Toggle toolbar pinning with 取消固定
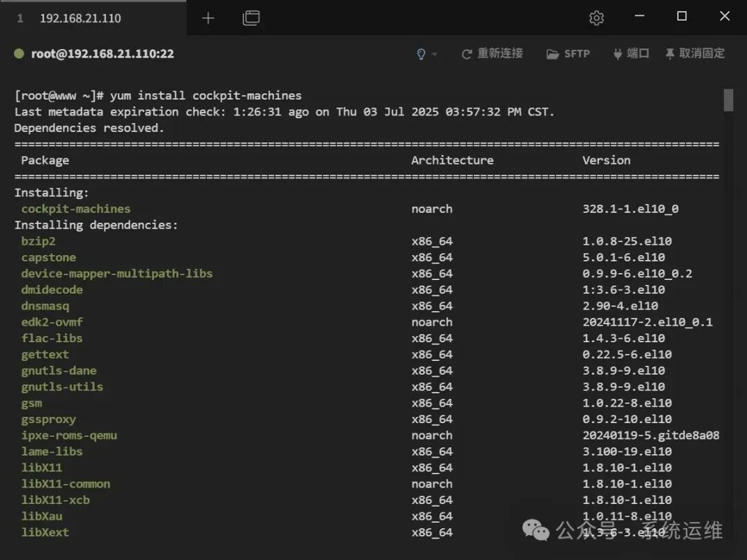This screenshot has height=560, width=747. coord(701,53)
